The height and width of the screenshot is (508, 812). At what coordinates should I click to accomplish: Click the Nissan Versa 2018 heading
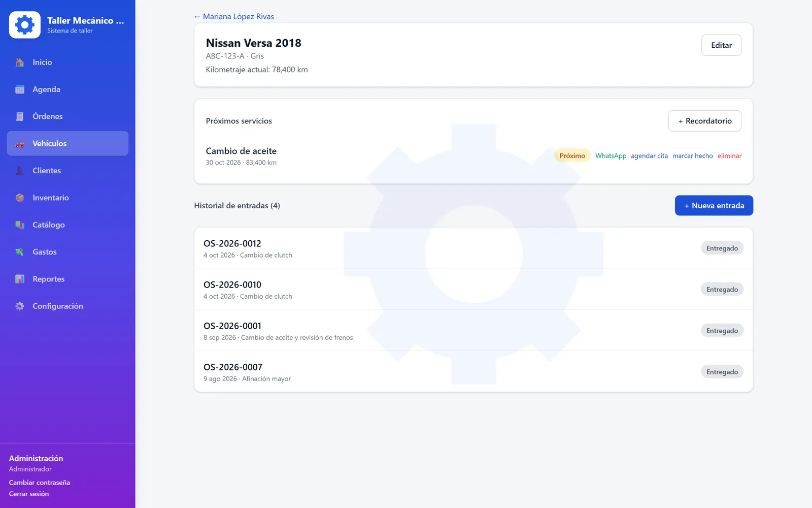tap(253, 43)
